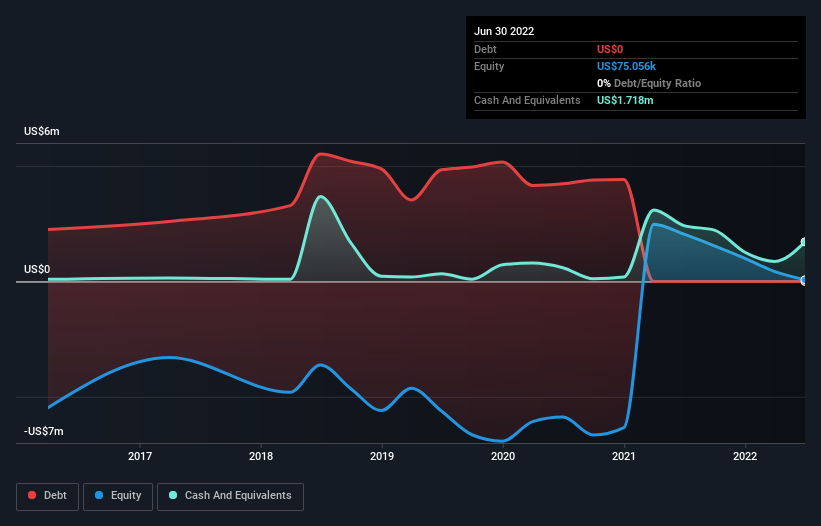This screenshot has width=821, height=526.
Task: Toggle the Equity series legend button
Action: (x=118, y=496)
